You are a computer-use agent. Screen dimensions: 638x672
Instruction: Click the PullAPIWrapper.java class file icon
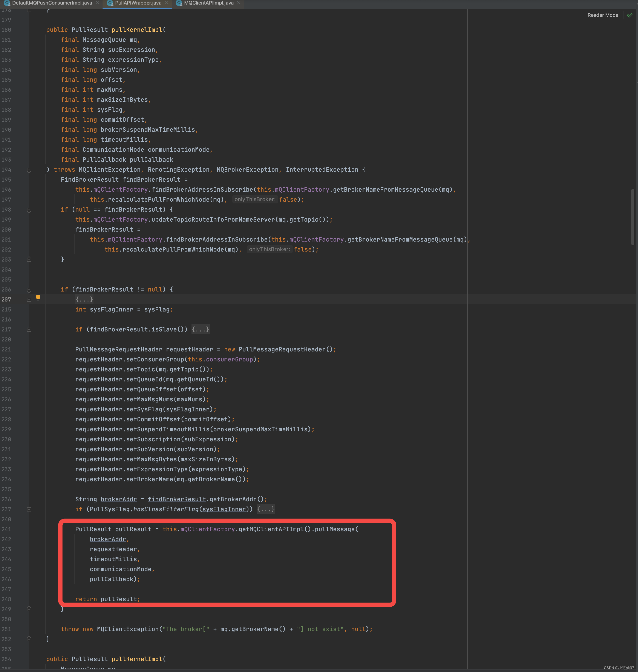click(110, 3)
